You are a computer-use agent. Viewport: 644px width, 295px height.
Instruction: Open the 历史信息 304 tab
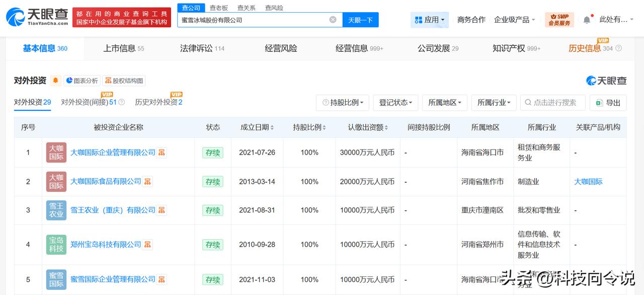point(591,48)
